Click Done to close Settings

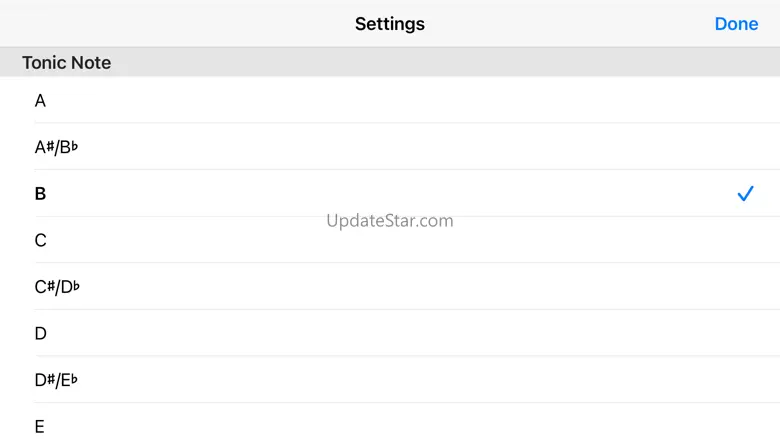tap(736, 24)
